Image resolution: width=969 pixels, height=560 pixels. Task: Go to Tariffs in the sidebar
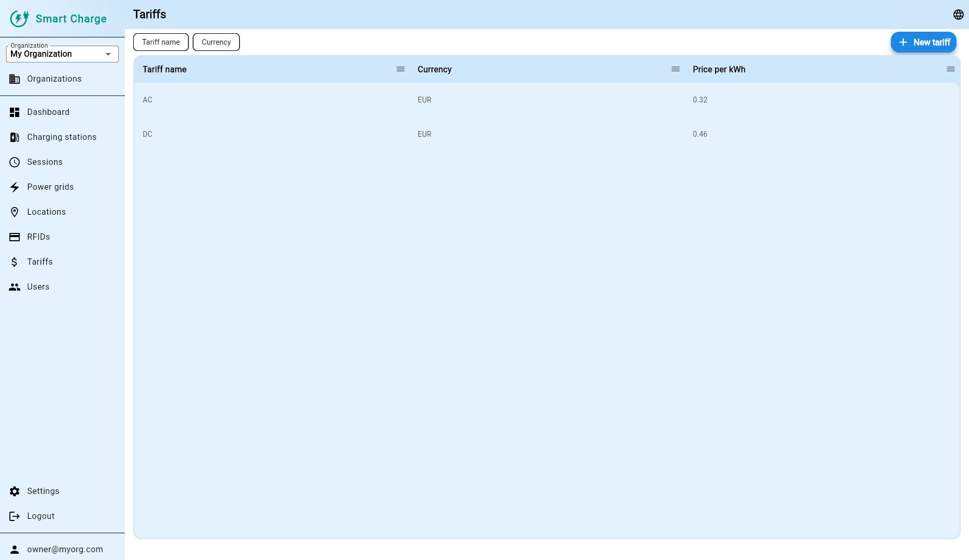[40, 262]
